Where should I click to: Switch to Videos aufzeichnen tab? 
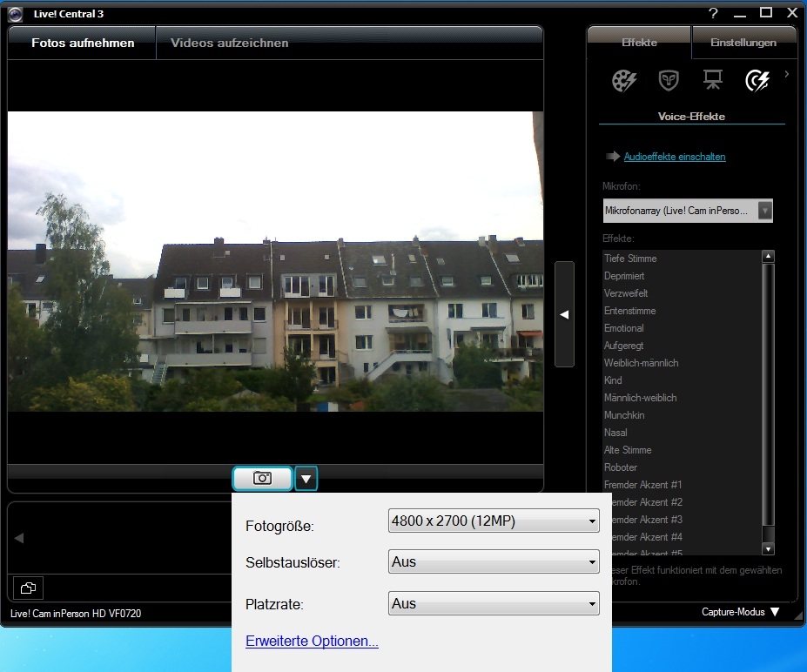click(229, 43)
